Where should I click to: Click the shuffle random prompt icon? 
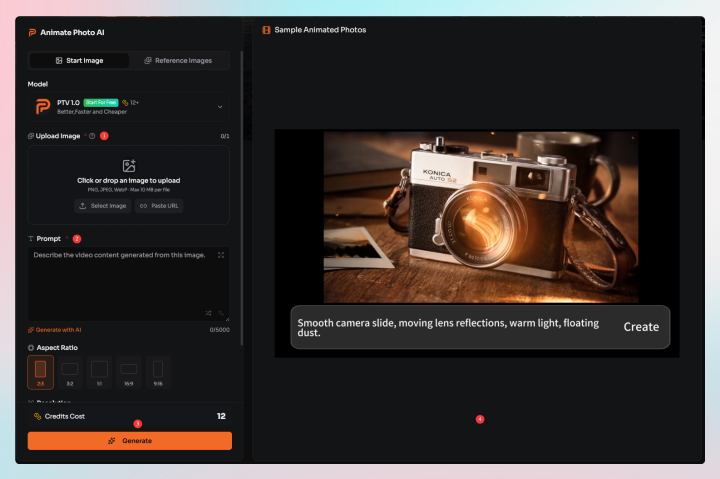[208, 313]
